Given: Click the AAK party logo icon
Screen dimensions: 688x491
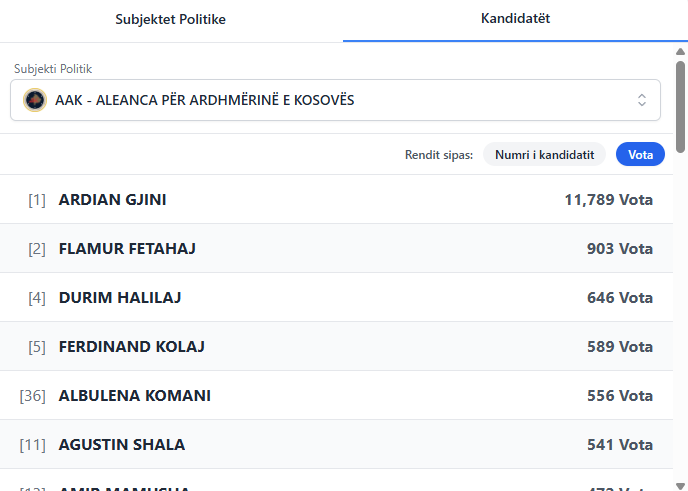Looking at the screenshot, I should tap(35, 100).
